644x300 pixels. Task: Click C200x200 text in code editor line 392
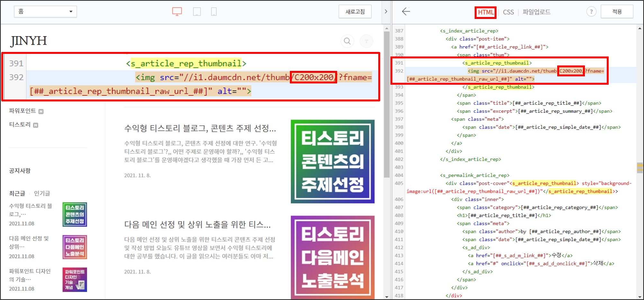(x=571, y=71)
